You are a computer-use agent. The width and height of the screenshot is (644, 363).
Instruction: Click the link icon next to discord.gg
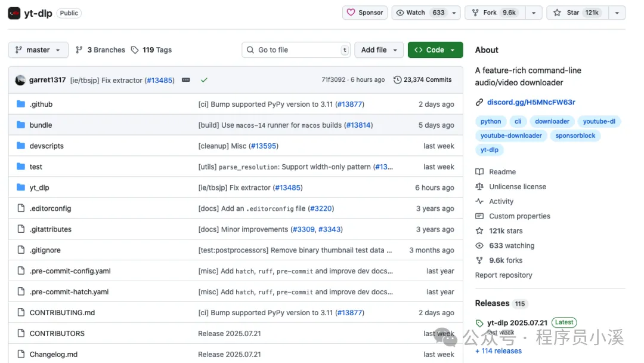tap(479, 102)
